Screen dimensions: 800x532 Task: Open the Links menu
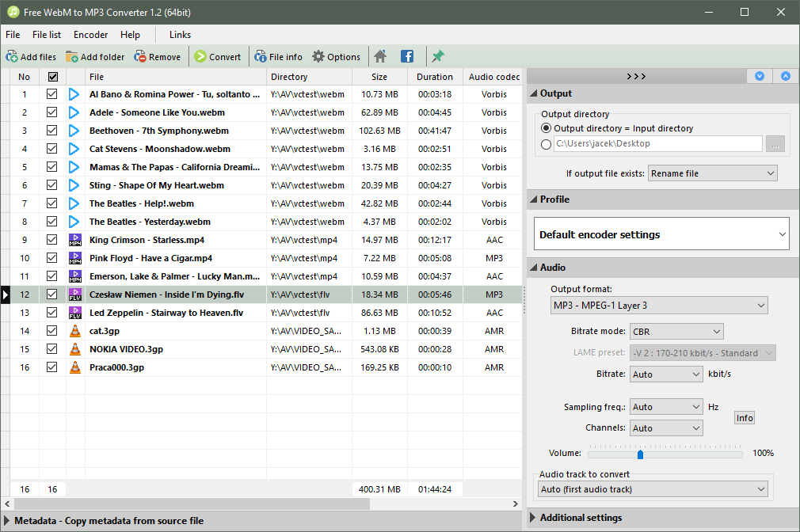point(180,35)
